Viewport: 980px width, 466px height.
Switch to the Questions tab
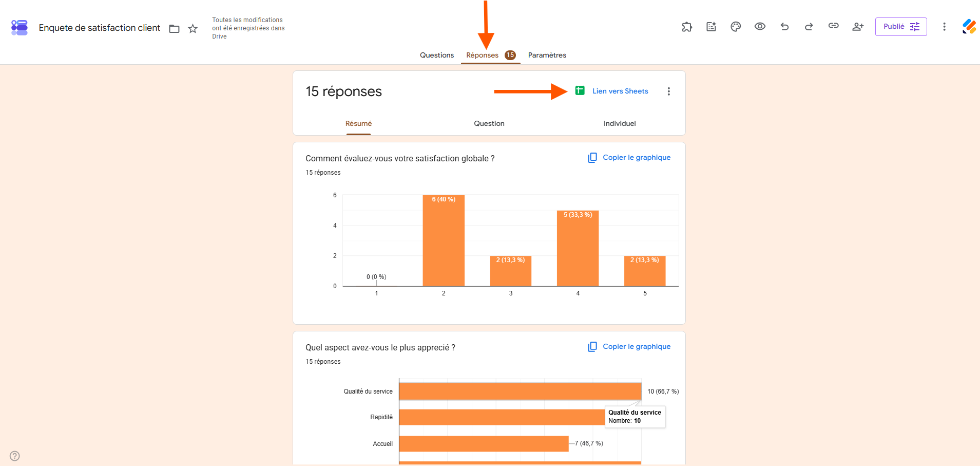pos(437,55)
